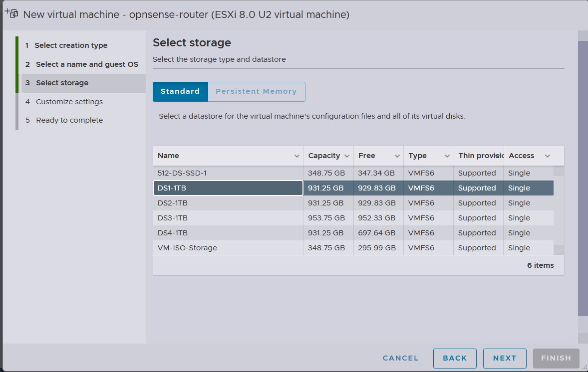Go to step 1 Select creation type

(71, 45)
